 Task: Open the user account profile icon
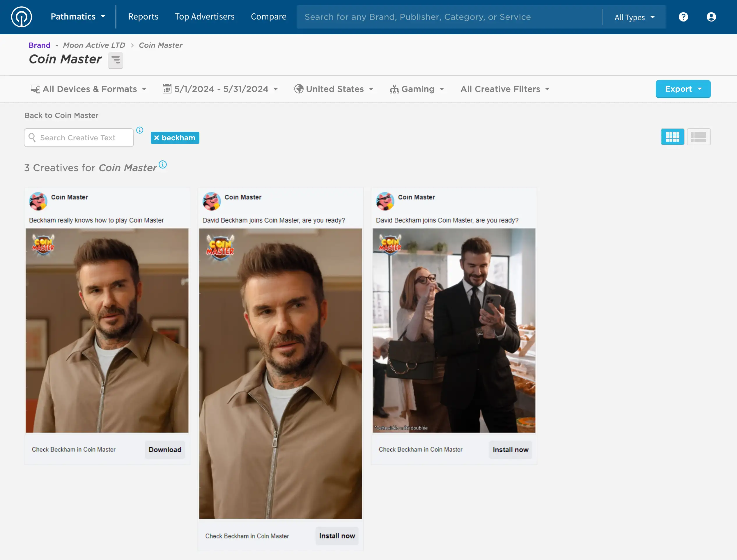click(x=711, y=17)
